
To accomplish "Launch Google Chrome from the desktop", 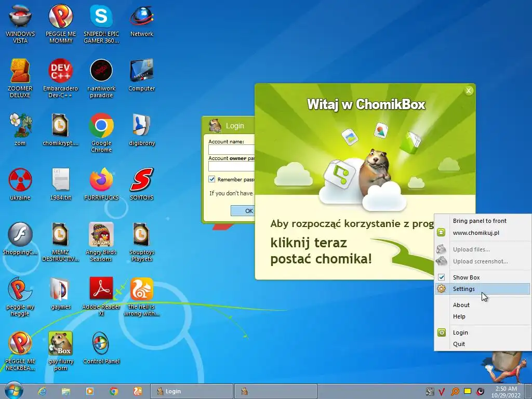I will point(101,132).
